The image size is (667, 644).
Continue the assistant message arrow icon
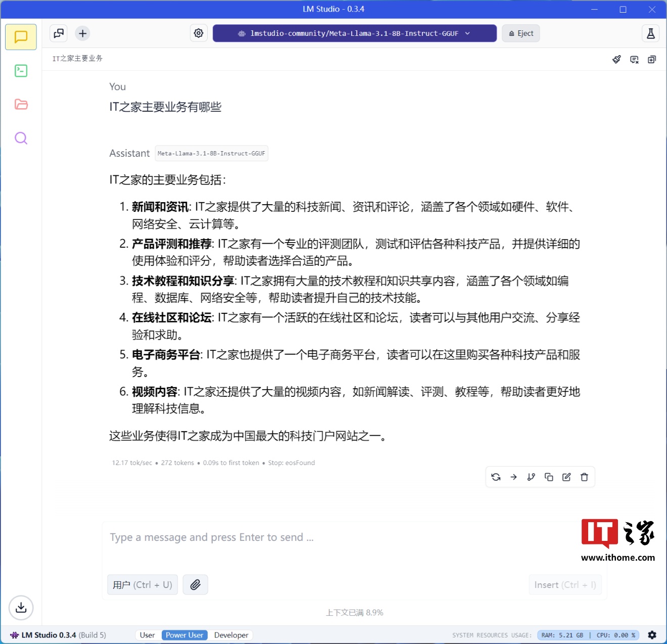tap(513, 477)
